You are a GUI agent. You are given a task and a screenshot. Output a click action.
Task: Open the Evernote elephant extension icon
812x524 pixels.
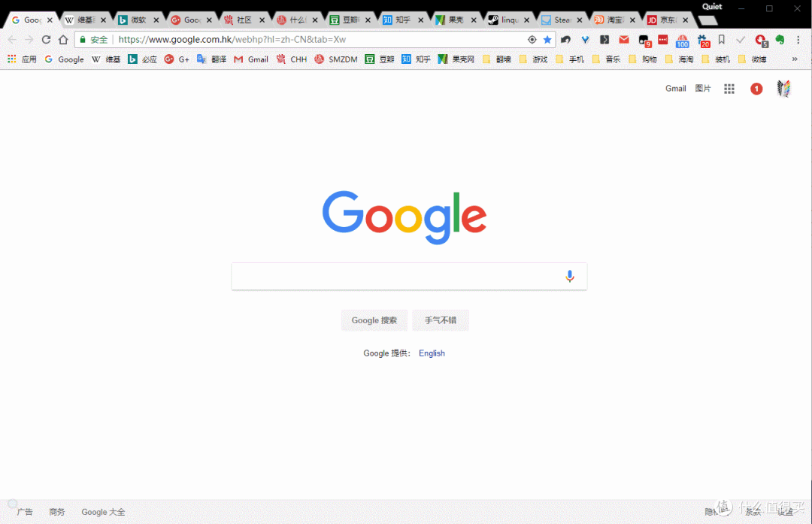(780, 39)
